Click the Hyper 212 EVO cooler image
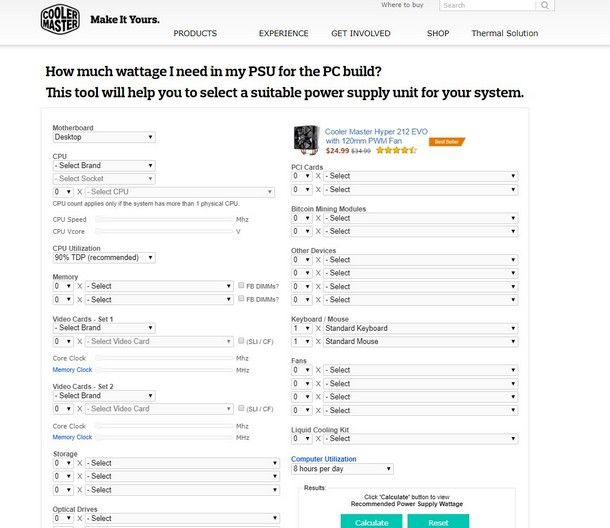This screenshot has width=610, height=528. pyautogui.click(x=307, y=139)
